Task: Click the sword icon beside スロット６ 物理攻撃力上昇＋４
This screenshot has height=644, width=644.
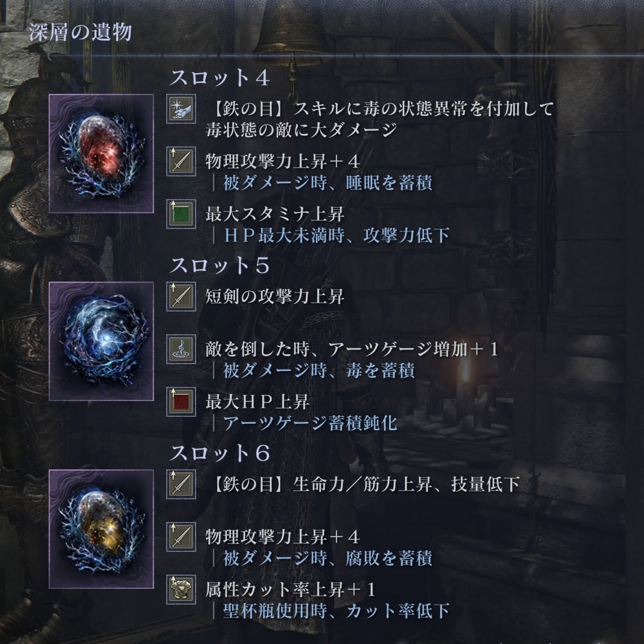Action: coord(181,537)
